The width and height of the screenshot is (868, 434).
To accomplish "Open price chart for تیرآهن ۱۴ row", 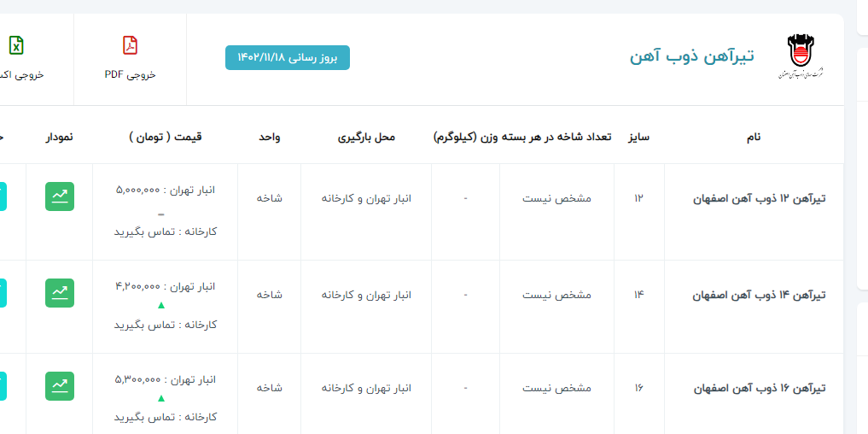I will tap(60, 293).
